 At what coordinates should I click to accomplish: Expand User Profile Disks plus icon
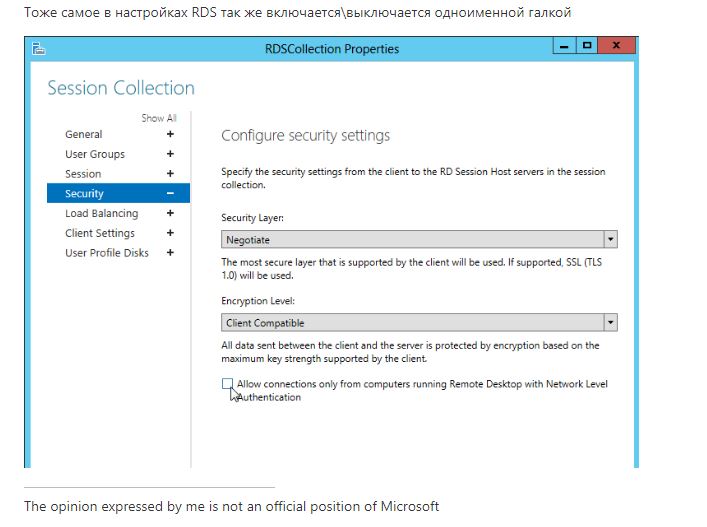[x=170, y=253]
